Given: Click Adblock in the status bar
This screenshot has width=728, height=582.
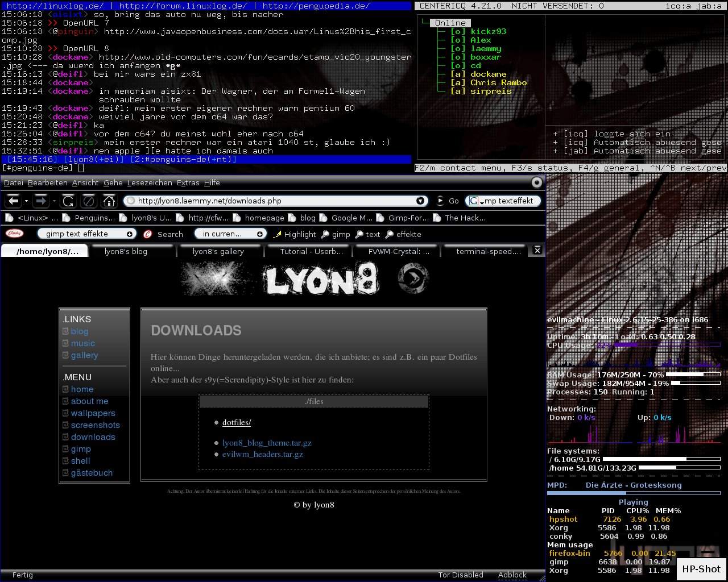Looking at the screenshot, I should [x=512, y=575].
